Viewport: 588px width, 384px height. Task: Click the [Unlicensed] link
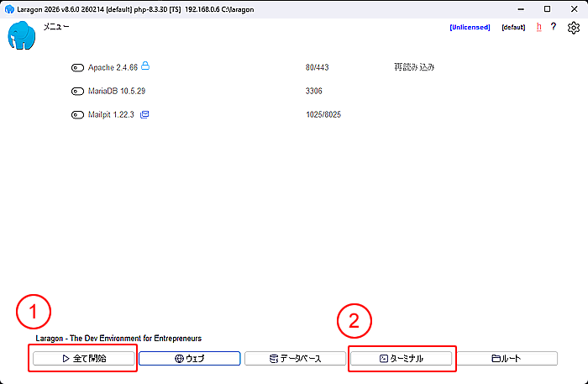470,27
